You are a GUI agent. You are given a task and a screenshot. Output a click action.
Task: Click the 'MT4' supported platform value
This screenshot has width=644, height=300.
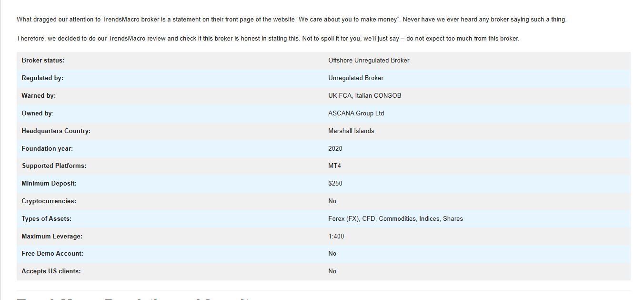click(334, 166)
